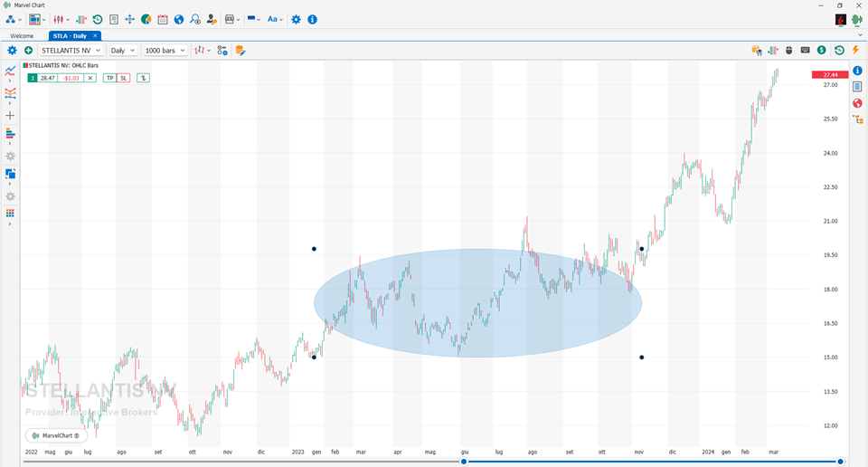The image size is (868, 467).
Task: Expand the Aa font dropdown
Action: (281, 19)
